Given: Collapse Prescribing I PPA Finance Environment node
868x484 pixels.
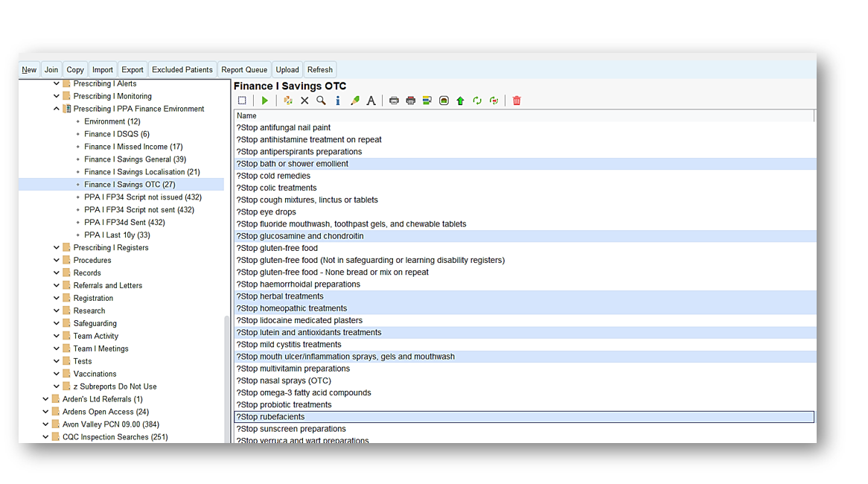Looking at the screenshot, I should (57, 109).
